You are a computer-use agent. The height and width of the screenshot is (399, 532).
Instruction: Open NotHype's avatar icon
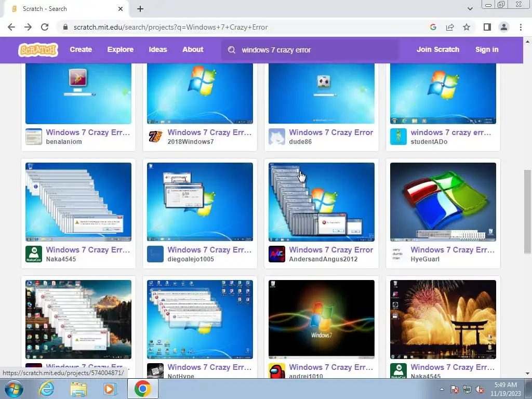[155, 371]
